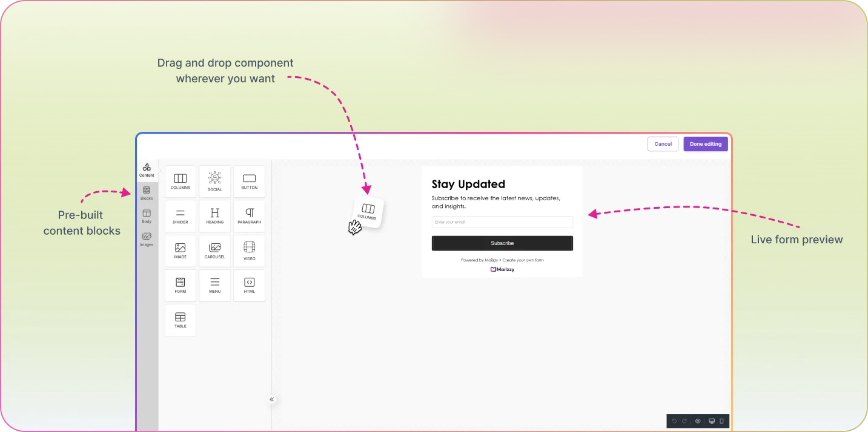Select the Paragraph content block
Viewport: 868px width, 432px height.
(x=250, y=216)
